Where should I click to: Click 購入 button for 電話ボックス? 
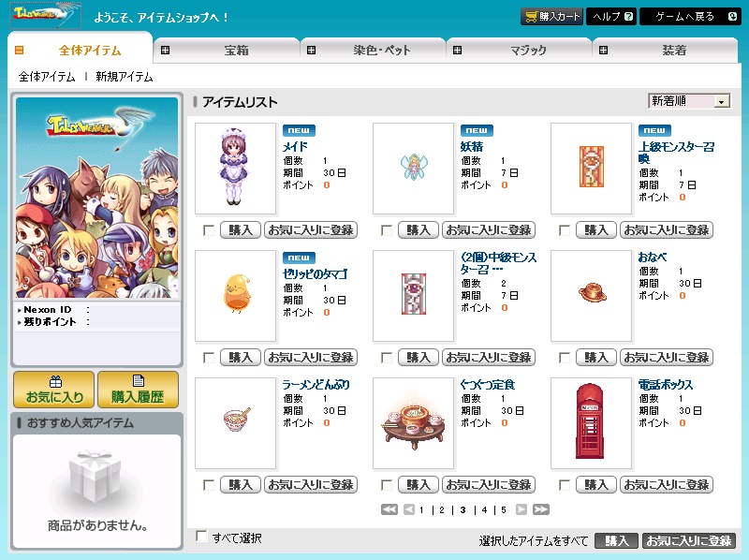[595, 485]
